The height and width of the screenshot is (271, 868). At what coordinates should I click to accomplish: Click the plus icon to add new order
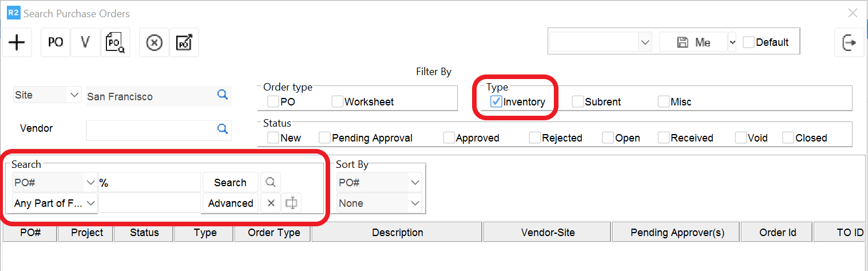point(17,42)
